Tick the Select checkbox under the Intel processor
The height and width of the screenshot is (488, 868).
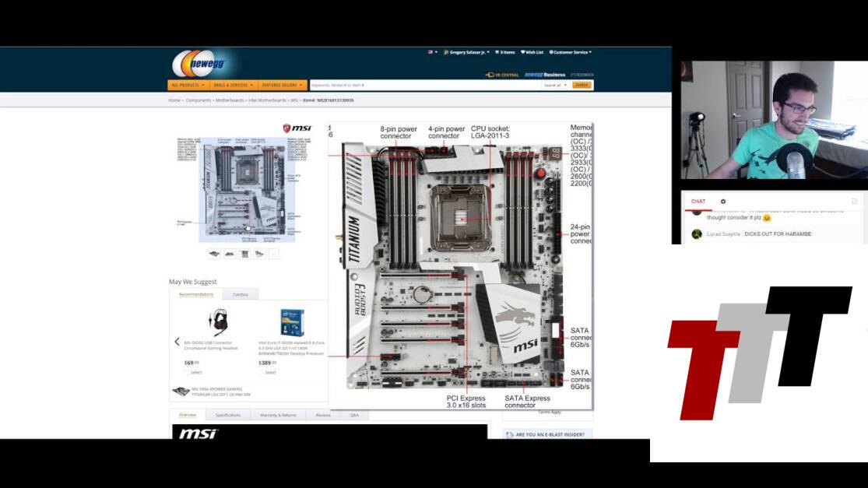[262, 372]
